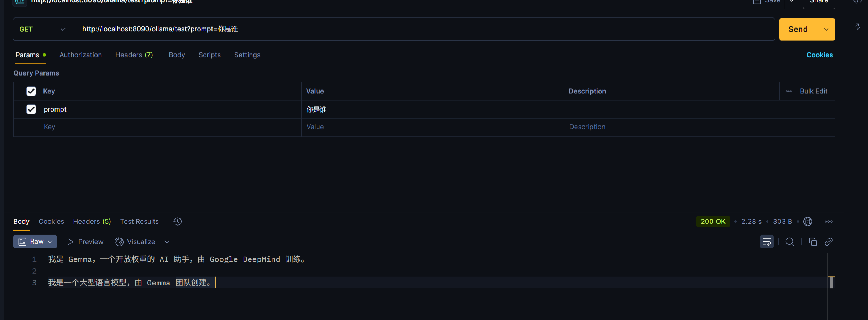Toggle word wrap icon in response toolbar
This screenshot has height=320, width=868.
pos(767,242)
